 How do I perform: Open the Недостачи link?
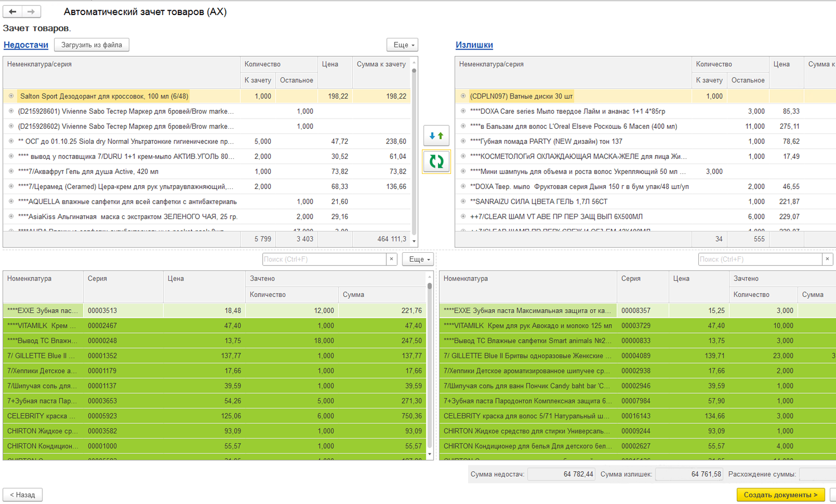coord(26,45)
